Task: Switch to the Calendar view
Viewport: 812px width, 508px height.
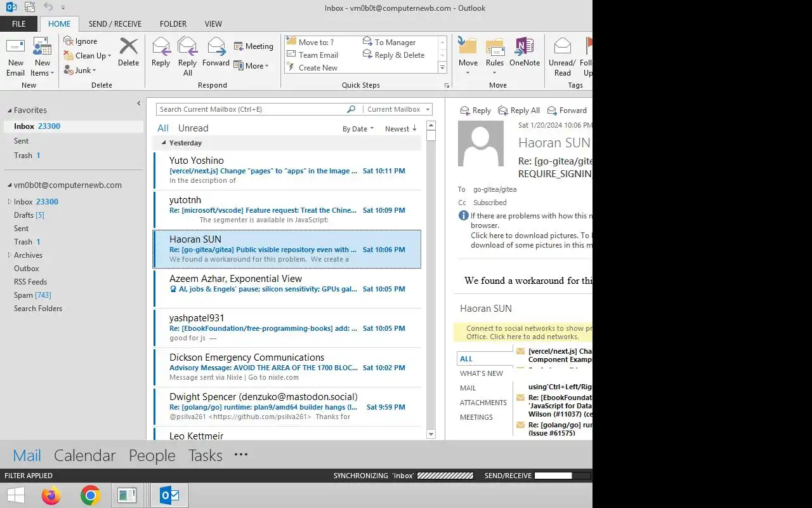Action: pyautogui.click(x=85, y=455)
